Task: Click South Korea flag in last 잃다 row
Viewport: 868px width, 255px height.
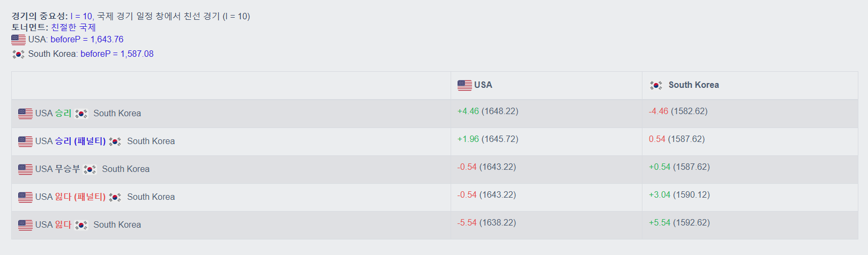Action: (x=81, y=225)
